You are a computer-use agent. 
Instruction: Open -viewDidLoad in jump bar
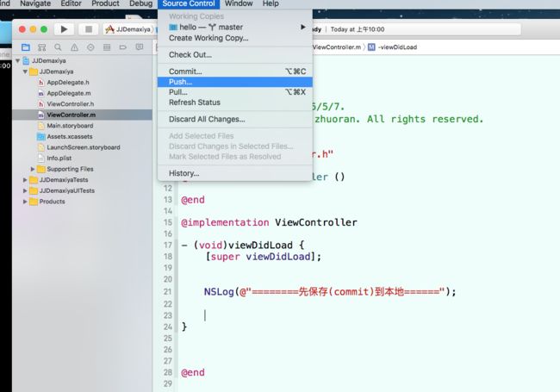(x=397, y=47)
